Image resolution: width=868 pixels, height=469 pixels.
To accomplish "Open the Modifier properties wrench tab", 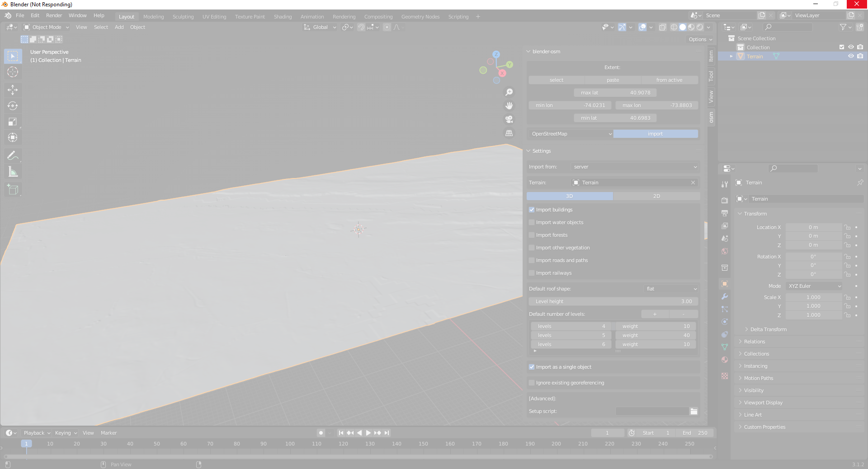I will point(724,297).
